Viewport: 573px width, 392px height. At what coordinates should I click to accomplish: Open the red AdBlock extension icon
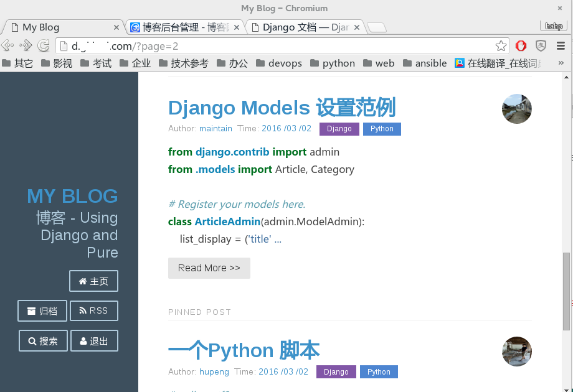(x=521, y=45)
